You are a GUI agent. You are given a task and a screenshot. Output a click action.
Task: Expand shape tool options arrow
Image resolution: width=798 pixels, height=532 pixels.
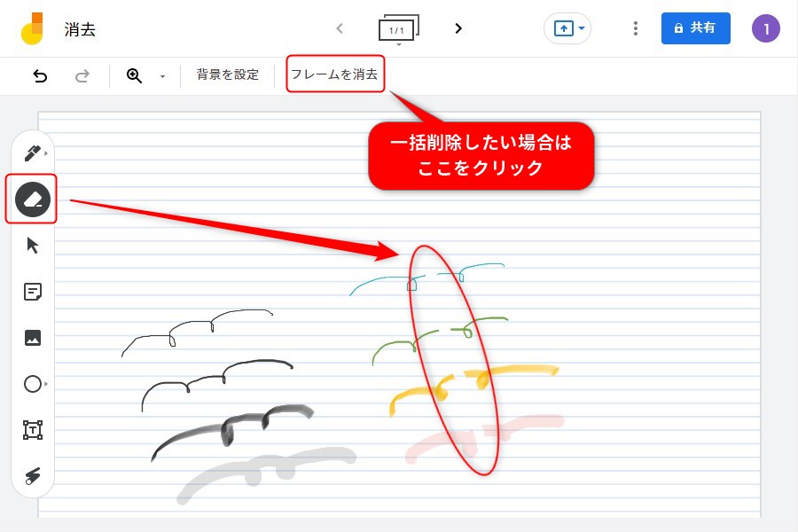click(x=46, y=384)
